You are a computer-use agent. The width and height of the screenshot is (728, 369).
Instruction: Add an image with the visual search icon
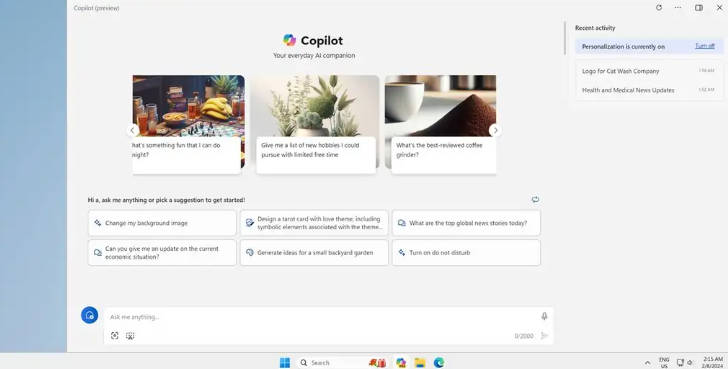pyautogui.click(x=115, y=336)
